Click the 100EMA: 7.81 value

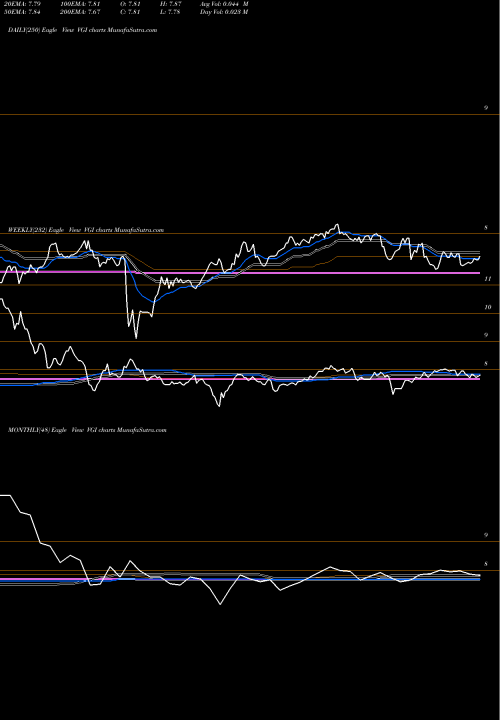(80, 4)
